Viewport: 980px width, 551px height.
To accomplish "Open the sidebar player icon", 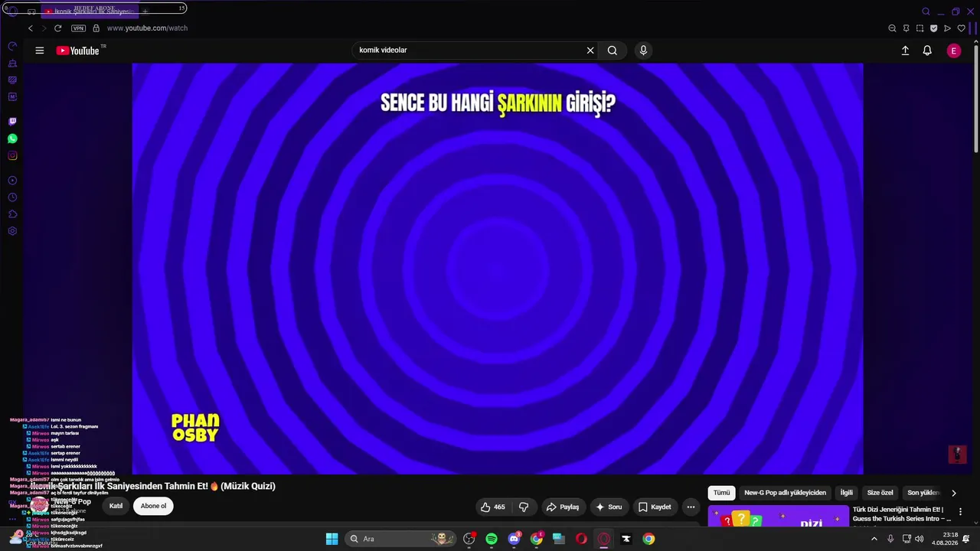I will point(12,181).
